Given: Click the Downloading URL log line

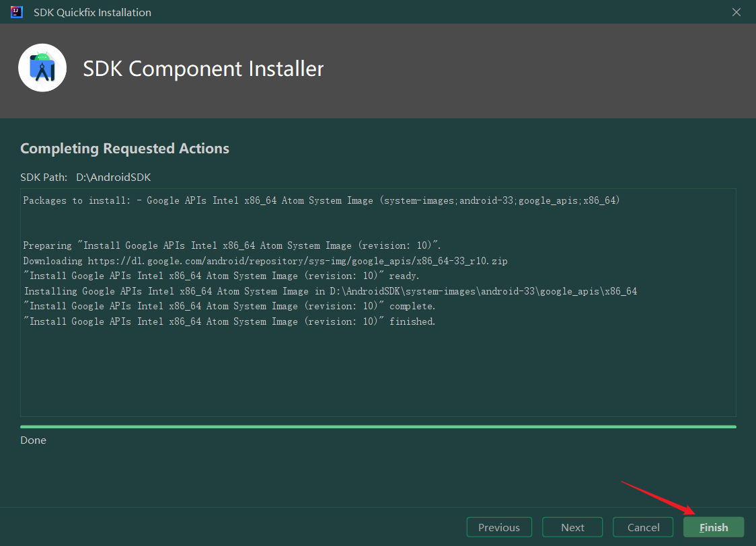Looking at the screenshot, I should pyautogui.click(x=265, y=261).
